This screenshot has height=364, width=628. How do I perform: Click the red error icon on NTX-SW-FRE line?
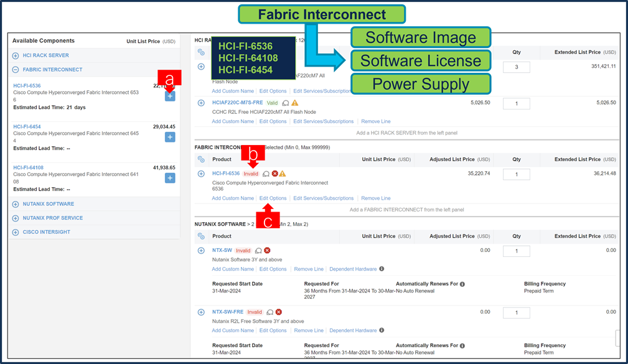click(279, 312)
